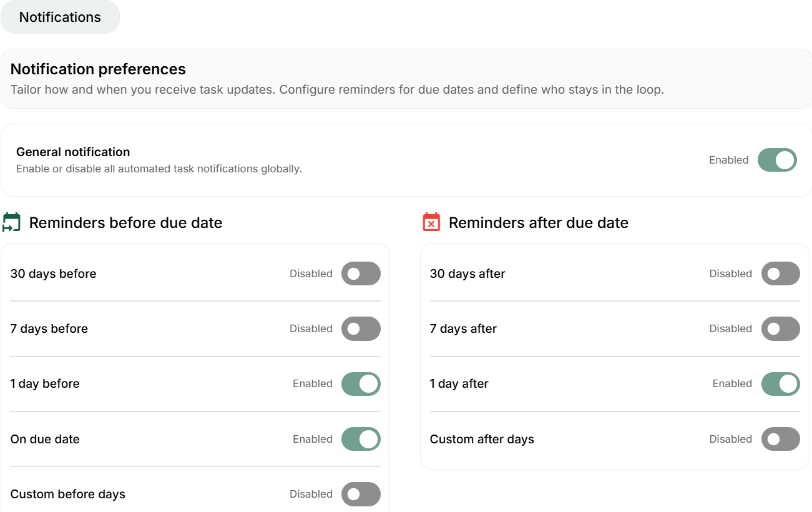Click the 'Reminders before due date' heading
812x512 pixels.
[x=125, y=223]
